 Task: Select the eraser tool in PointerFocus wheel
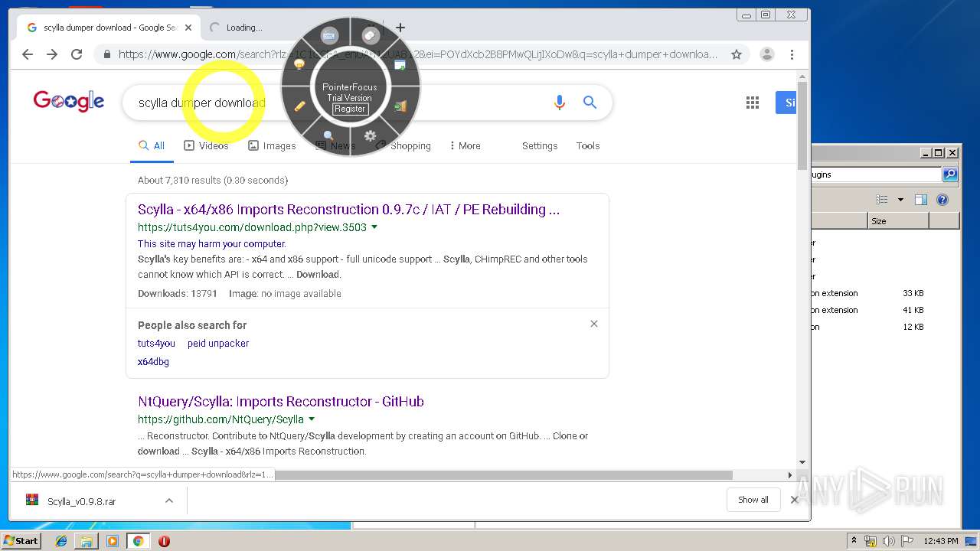[371, 35]
